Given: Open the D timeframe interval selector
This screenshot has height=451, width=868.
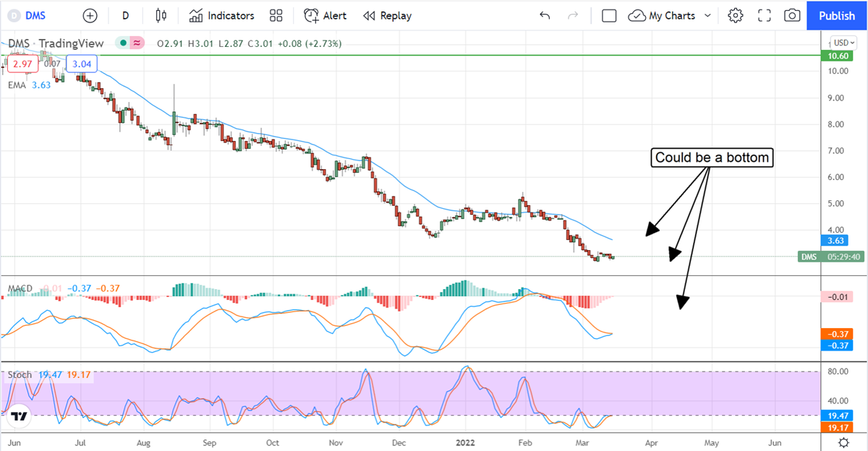Looking at the screenshot, I should click(126, 15).
